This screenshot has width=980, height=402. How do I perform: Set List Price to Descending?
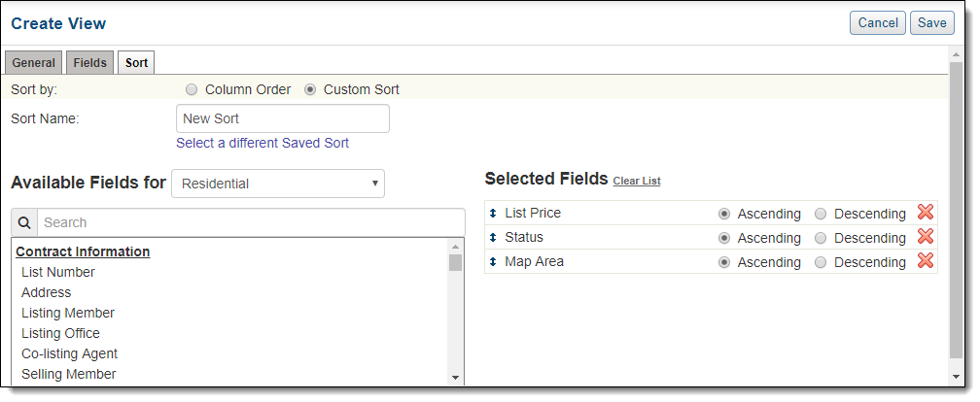821,214
